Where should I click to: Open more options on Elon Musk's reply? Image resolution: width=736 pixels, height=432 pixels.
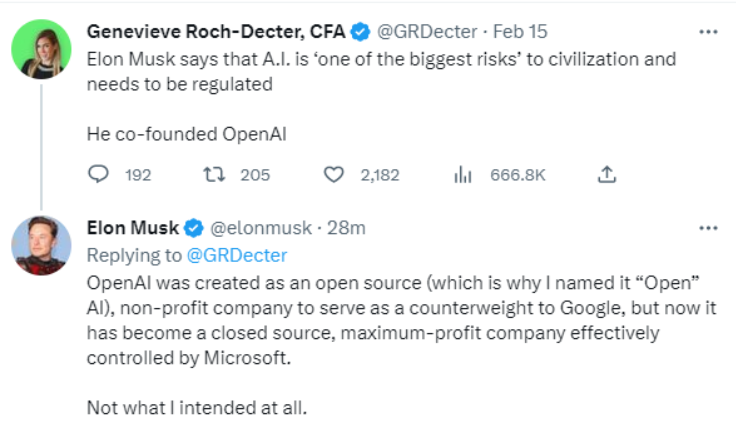coord(708,228)
